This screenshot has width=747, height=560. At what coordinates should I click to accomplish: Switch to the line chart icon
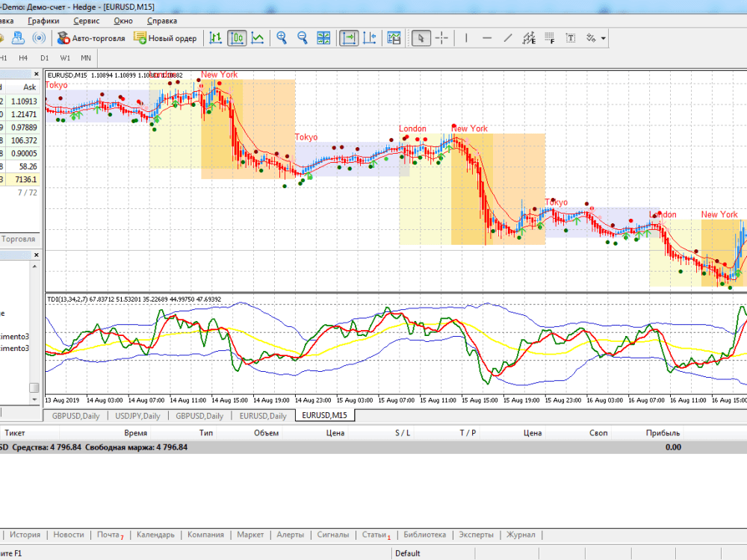(x=258, y=38)
